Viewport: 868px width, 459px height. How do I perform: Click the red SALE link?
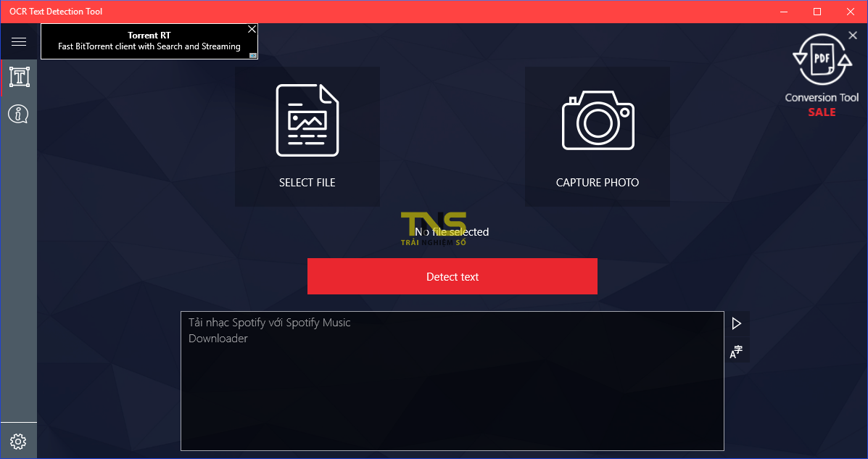pyautogui.click(x=822, y=112)
